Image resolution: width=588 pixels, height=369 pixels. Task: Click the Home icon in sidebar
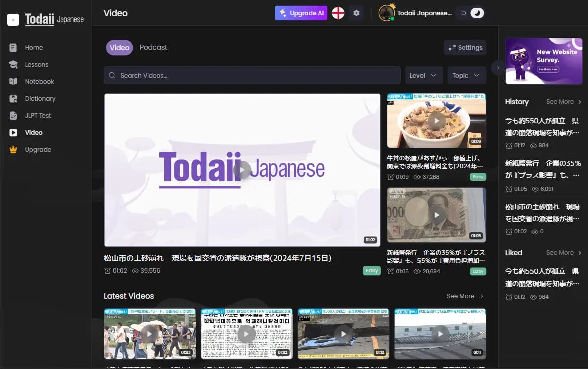(x=14, y=48)
